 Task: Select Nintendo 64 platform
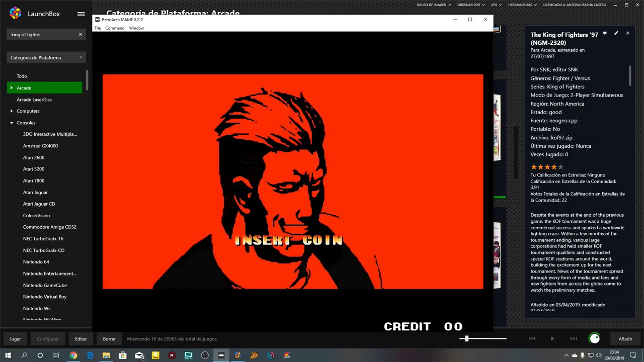click(x=36, y=262)
